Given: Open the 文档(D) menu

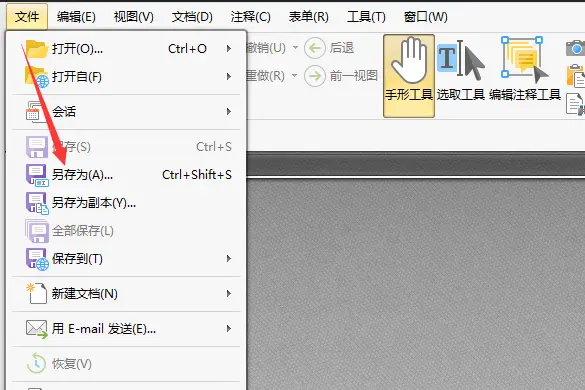Looking at the screenshot, I should pyautogui.click(x=192, y=17).
